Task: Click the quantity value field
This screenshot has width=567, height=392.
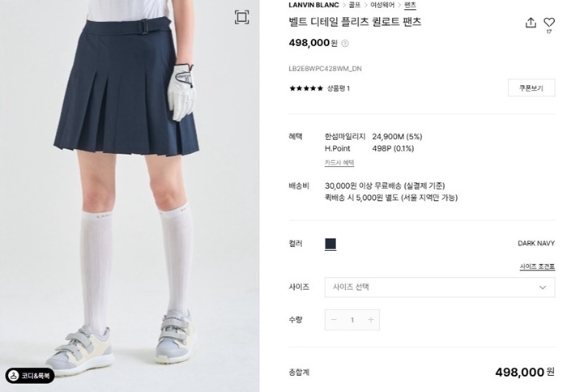Action: (x=352, y=320)
